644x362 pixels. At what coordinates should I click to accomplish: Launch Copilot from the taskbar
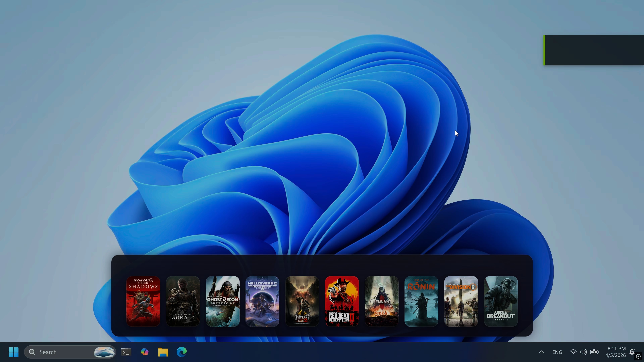(145, 352)
